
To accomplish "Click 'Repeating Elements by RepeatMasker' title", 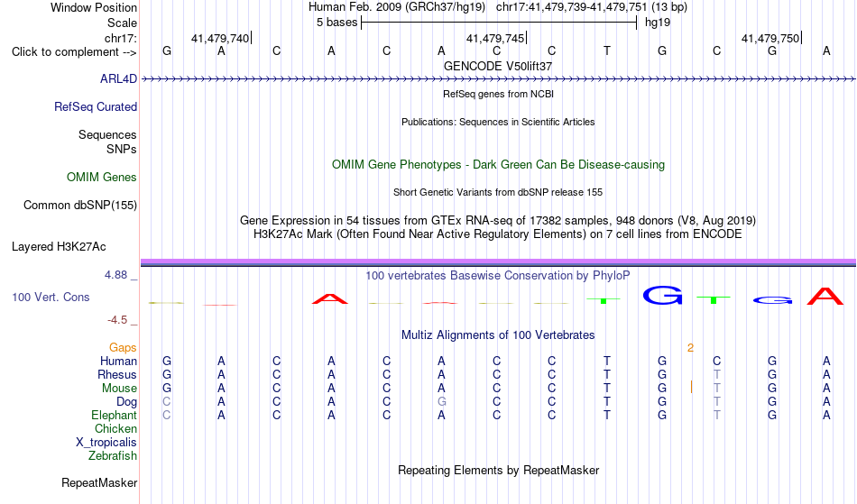I will point(498,470).
